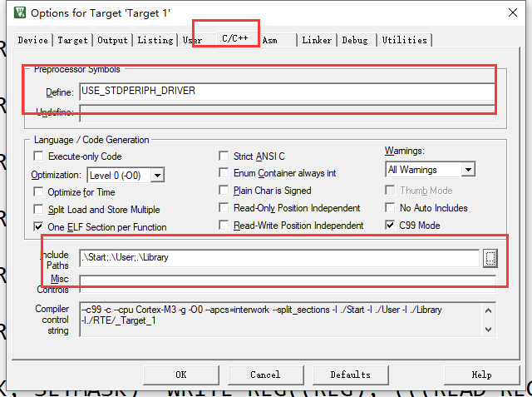Screen dimensions: 532x397
Task: Click the Include Paths text field
Action: click(279, 258)
